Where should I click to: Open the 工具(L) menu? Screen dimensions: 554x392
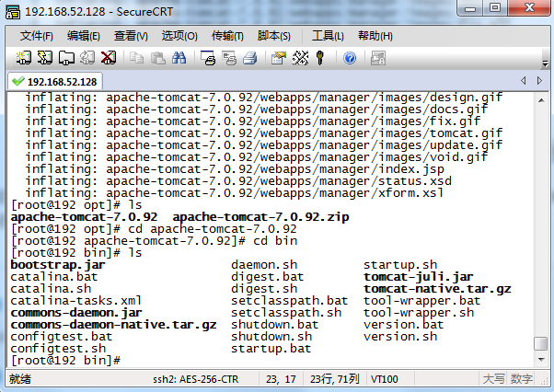[x=328, y=36]
